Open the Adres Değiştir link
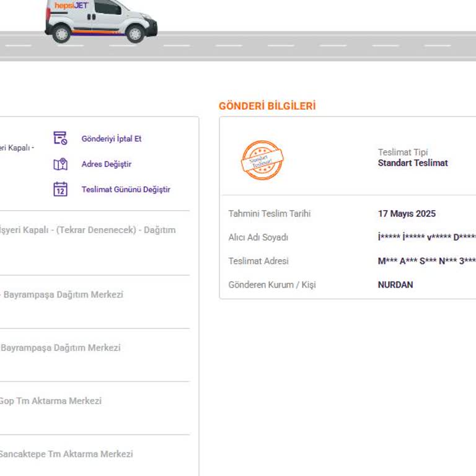The height and width of the screenshot is (476, 476). tap(106, 164)
